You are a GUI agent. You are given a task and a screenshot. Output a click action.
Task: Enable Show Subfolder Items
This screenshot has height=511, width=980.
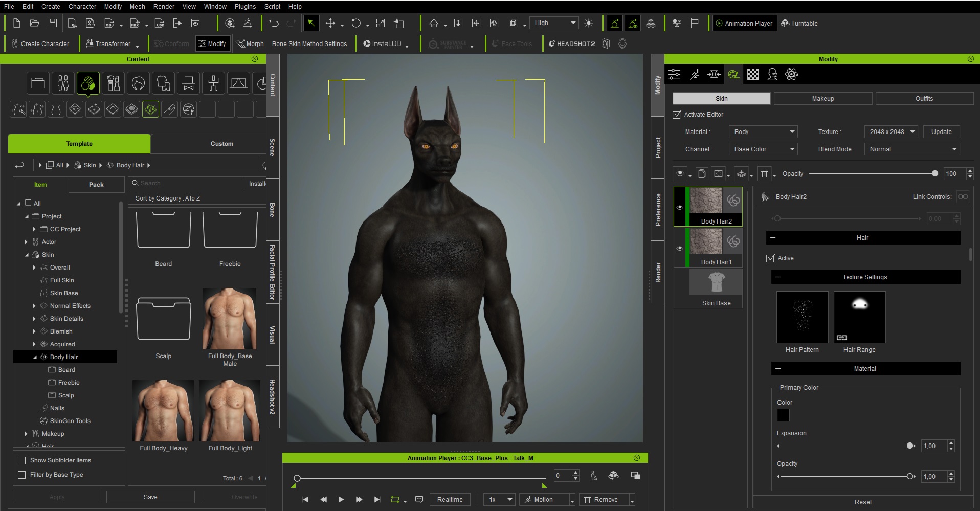(21, 460)
